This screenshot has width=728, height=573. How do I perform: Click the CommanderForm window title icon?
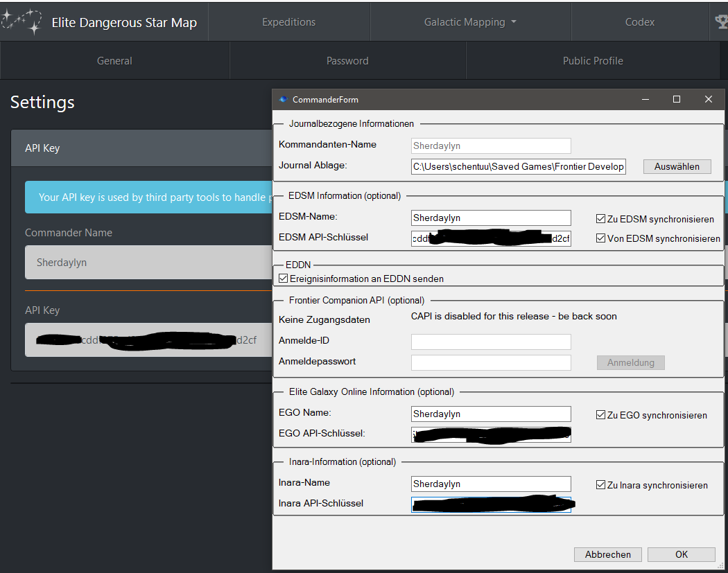[283, 100]
